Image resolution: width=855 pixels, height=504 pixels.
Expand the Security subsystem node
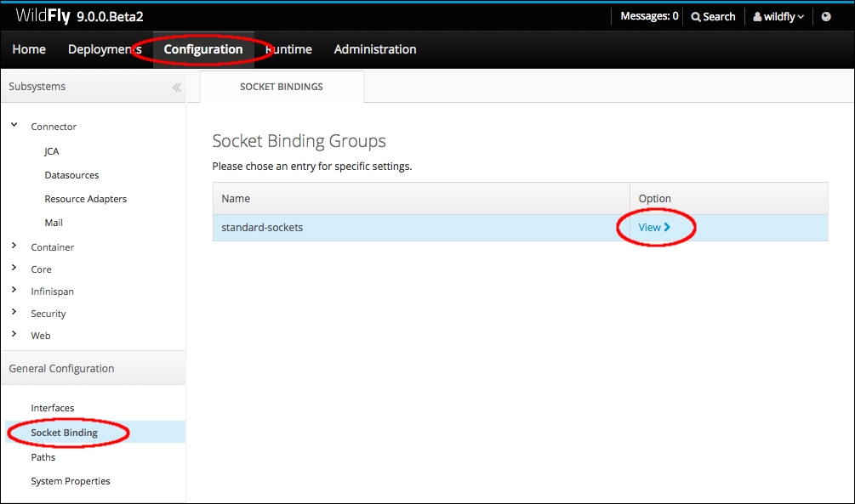point(14,313)
